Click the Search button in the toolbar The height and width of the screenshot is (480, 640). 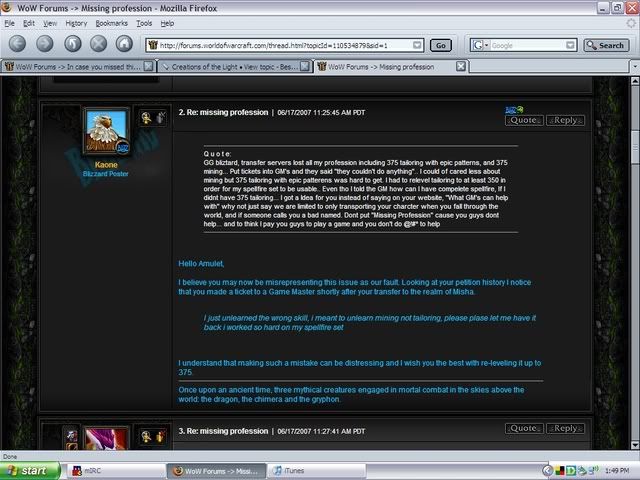pos(606,45)
